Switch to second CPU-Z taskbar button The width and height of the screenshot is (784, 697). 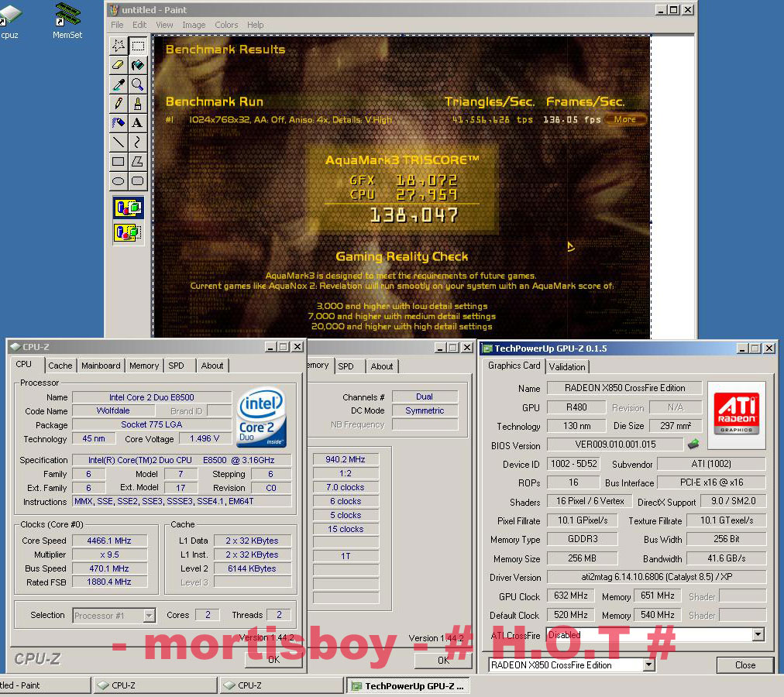tap(282, 685)
